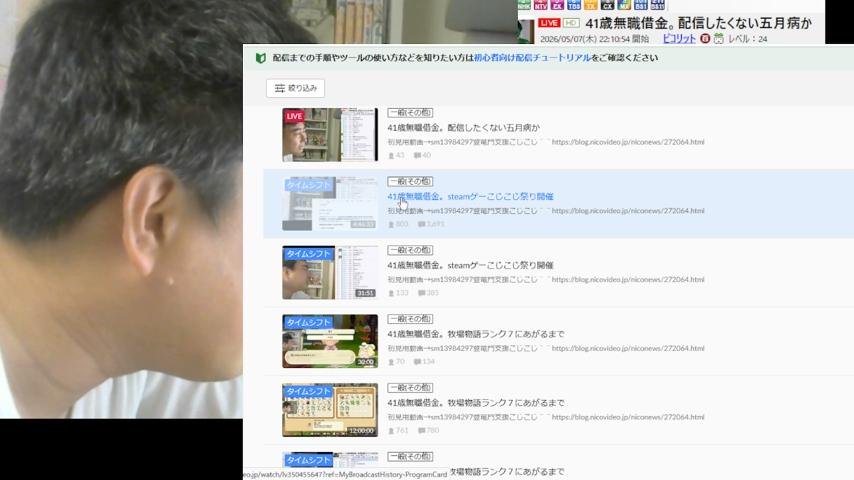Click the green beginner mark icon

tap(261, 58)
